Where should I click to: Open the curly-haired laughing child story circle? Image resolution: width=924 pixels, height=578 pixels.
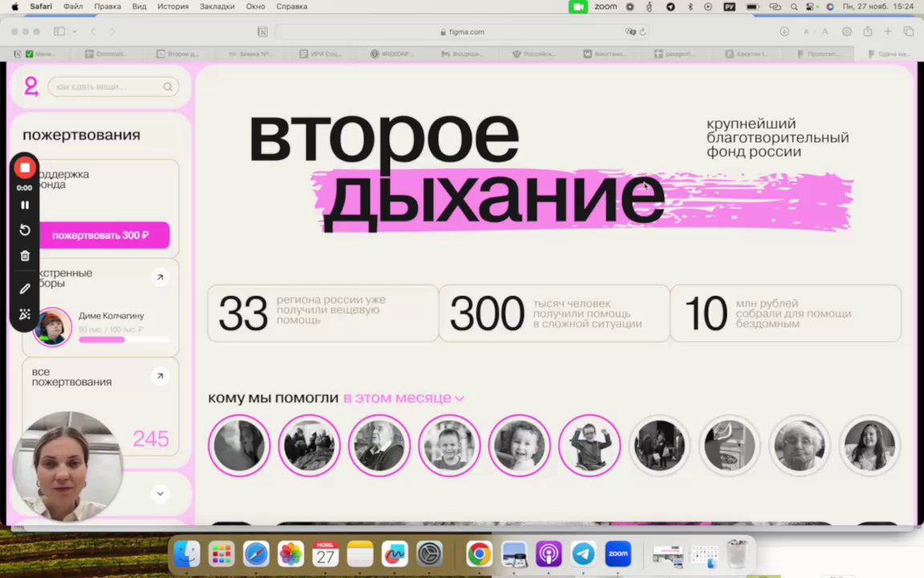519,446
